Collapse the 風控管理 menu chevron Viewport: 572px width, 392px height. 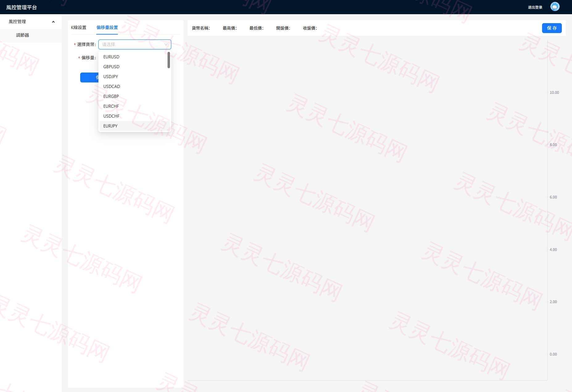pyautogui.click(x=53, y=22)
